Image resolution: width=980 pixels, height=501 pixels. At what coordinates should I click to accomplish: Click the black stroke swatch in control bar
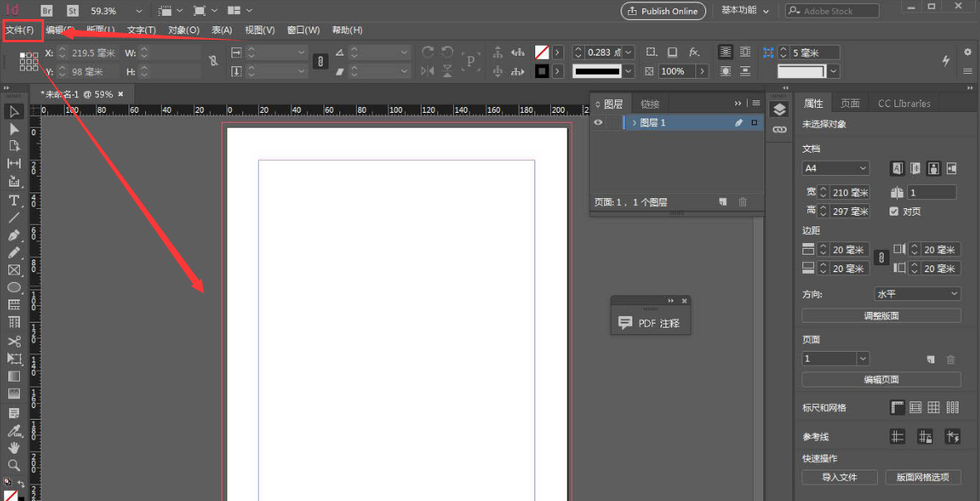[542, 71]
